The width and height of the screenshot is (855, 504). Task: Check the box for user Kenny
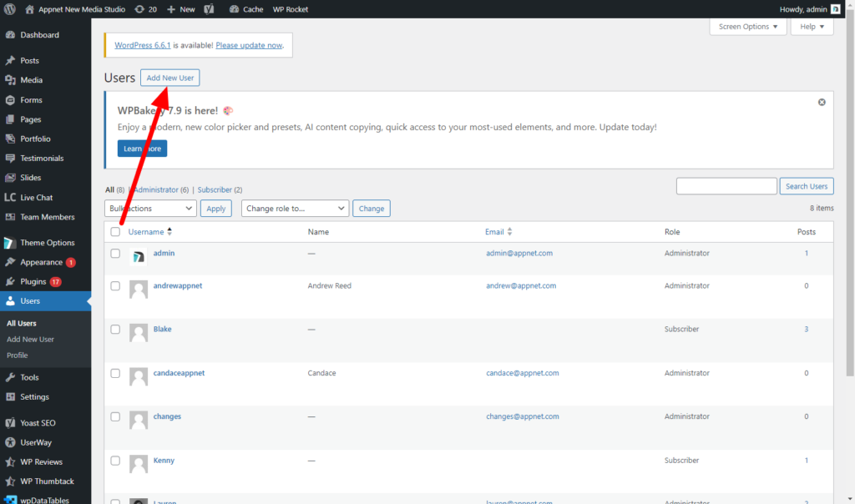click(x=115, y=461)
